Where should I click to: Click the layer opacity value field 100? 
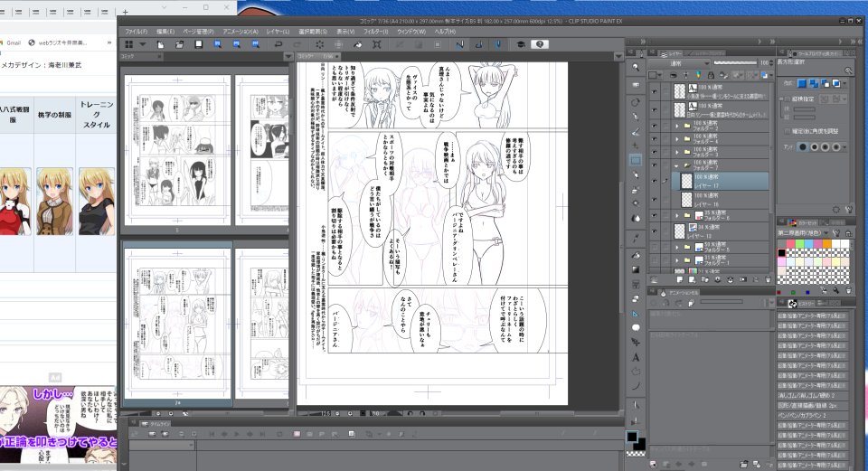click(x=765, y=63)
